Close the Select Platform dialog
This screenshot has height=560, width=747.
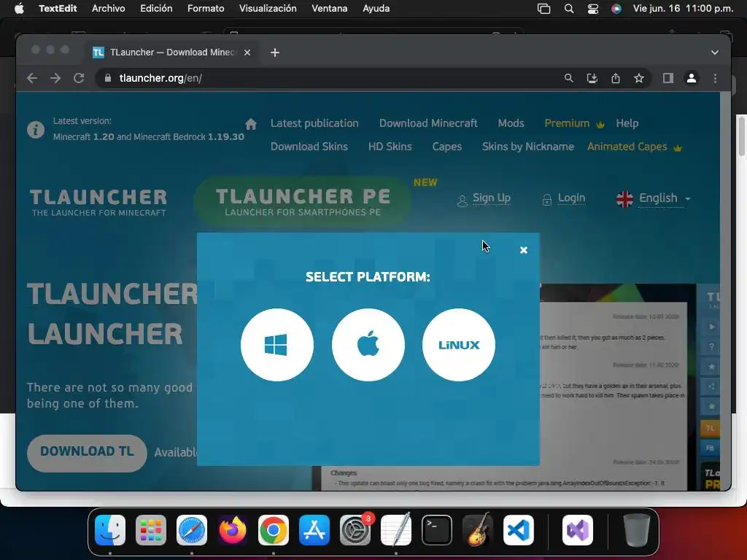point(524,250)
